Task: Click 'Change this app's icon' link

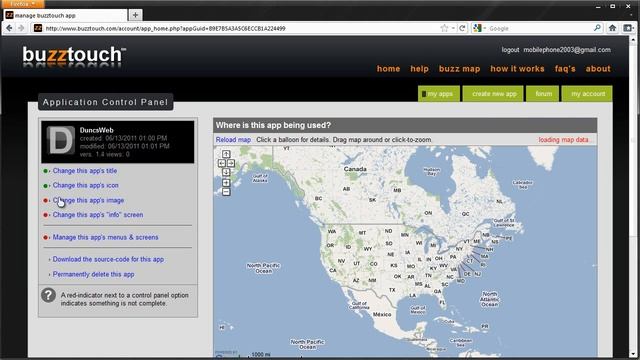Action: coord(85,185)
